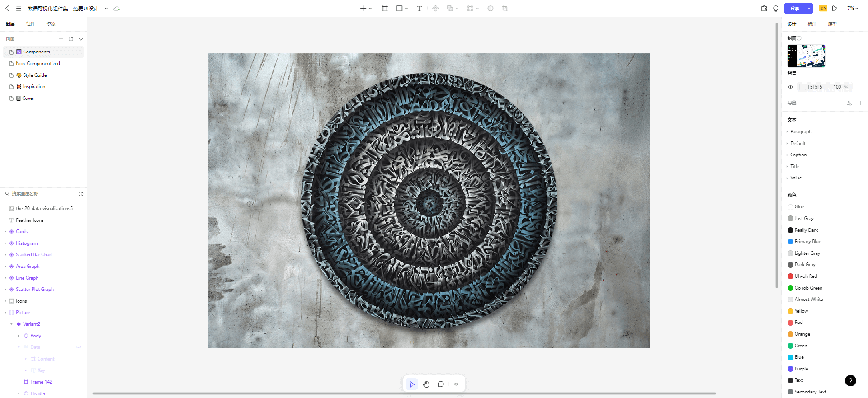Click the background opacity 100 field
This screenshot has width=868, height=398.
[837, 87]
